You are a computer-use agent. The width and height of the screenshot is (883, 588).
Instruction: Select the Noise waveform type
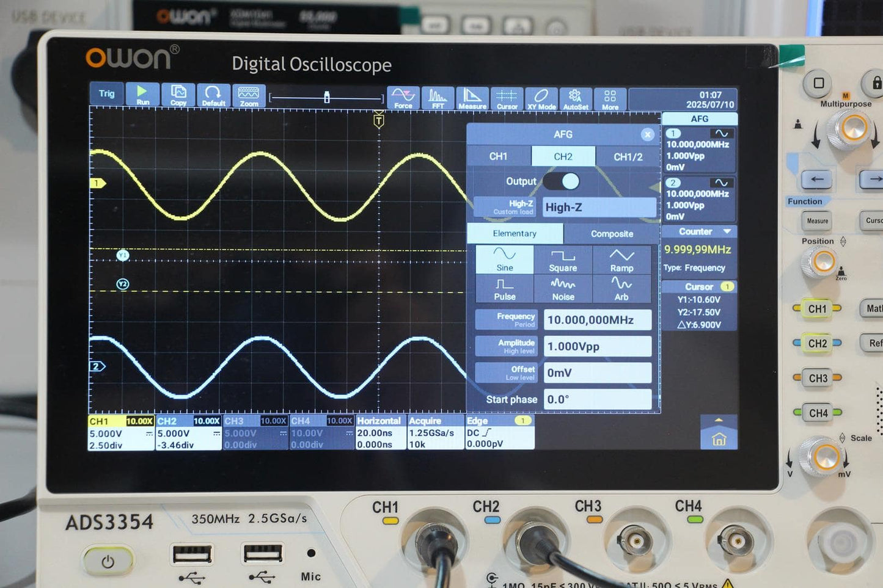[x=563, y=288]
